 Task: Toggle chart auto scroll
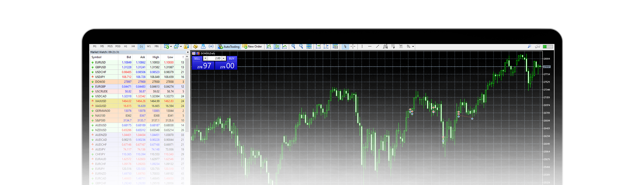coord(318,47)
